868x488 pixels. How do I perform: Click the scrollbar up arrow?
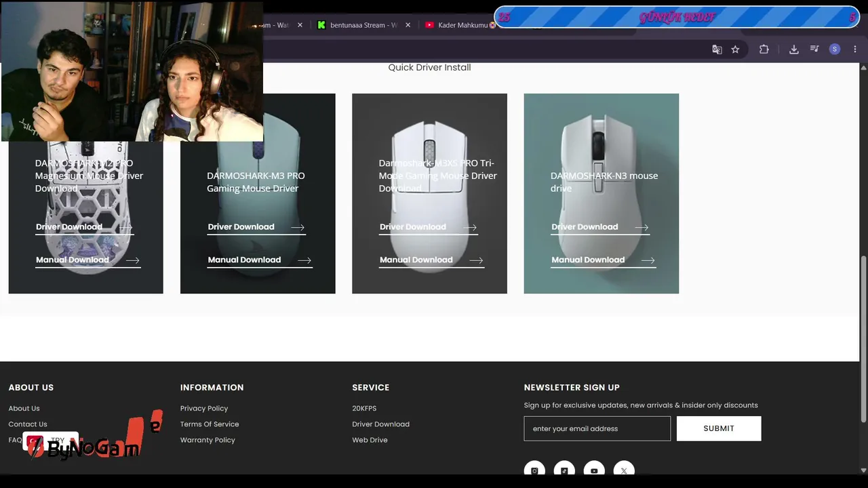tap(863, 68)
